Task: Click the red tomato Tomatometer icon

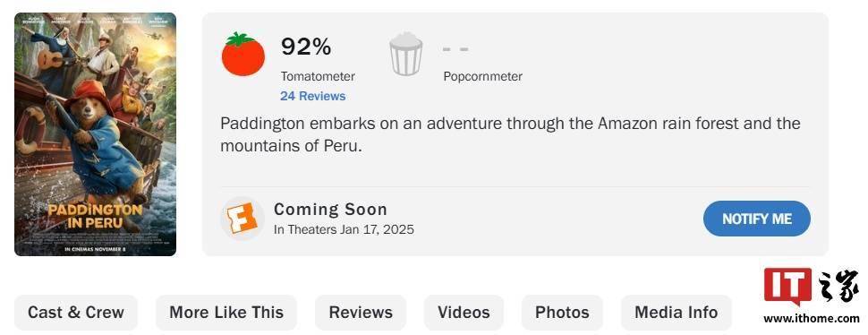Action: [x=243, y=54]
